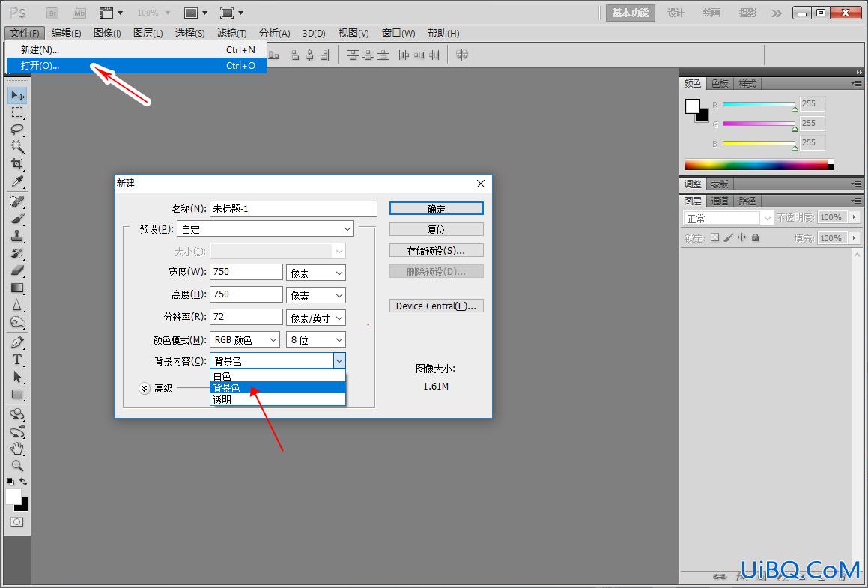The width and height of the screenshot is (868, 588).
Task: Click the default colors icon in toolbox
Action: pyautogui.click(x=10, y=482)
